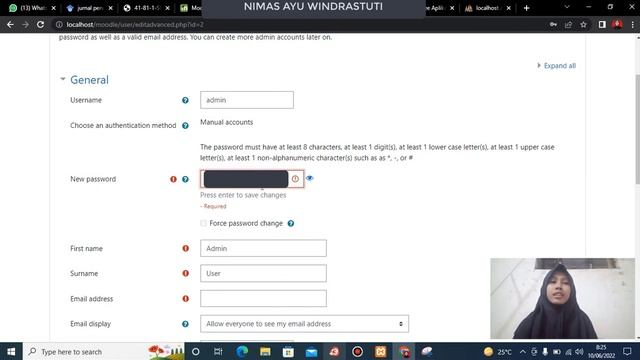
Task: Switch to the WhatsApp tab
Action: 32,8
